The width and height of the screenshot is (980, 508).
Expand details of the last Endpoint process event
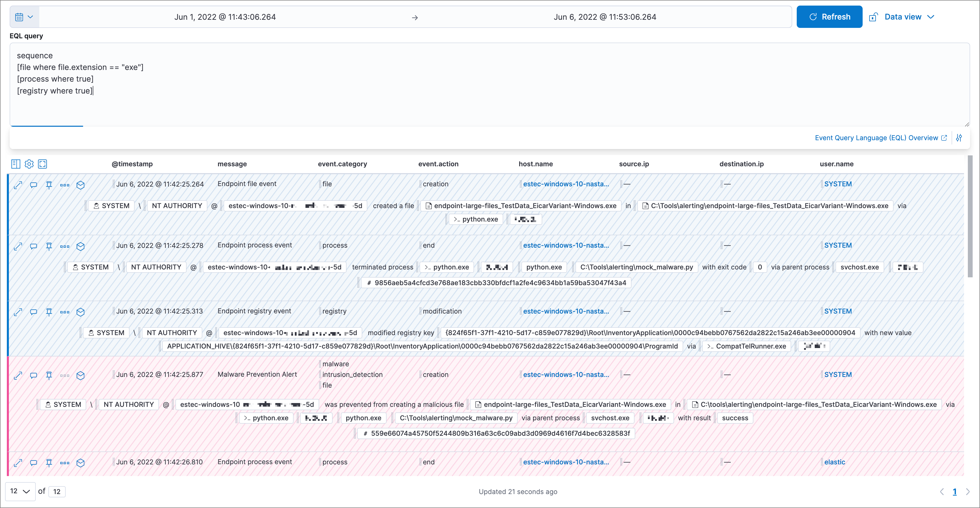point(17,463)
